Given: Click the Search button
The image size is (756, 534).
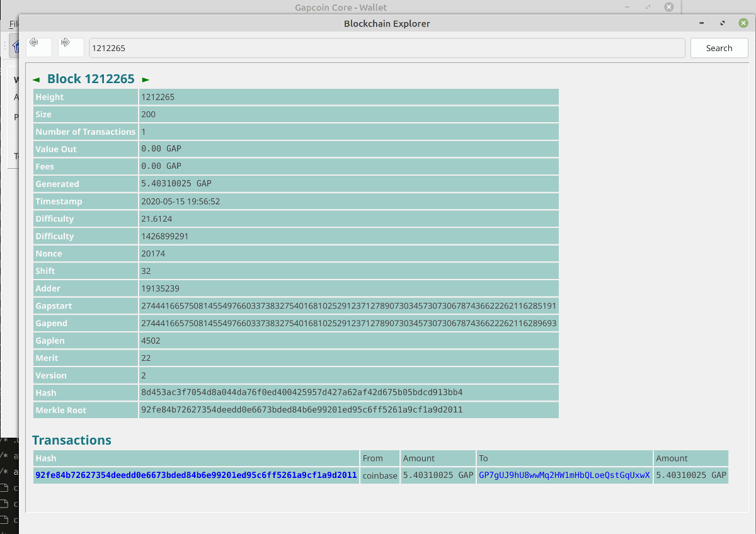Looking at the screenshot, I should point(719,48).
